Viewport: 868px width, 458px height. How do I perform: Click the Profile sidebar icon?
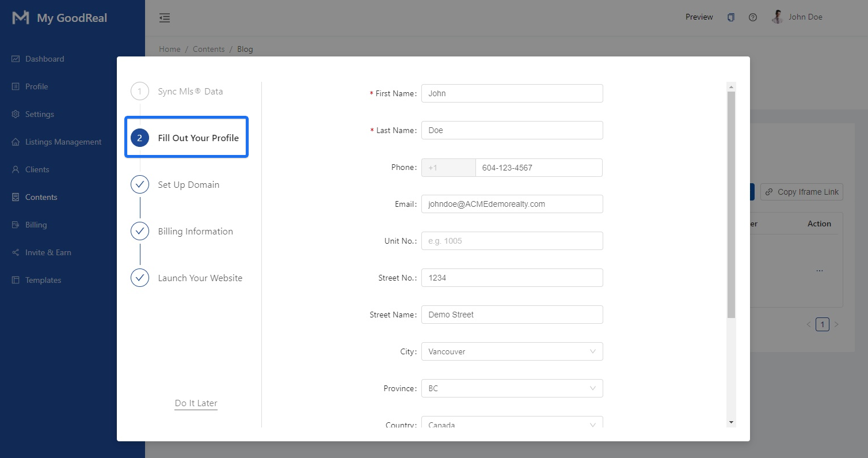click(x=15, y=86)
